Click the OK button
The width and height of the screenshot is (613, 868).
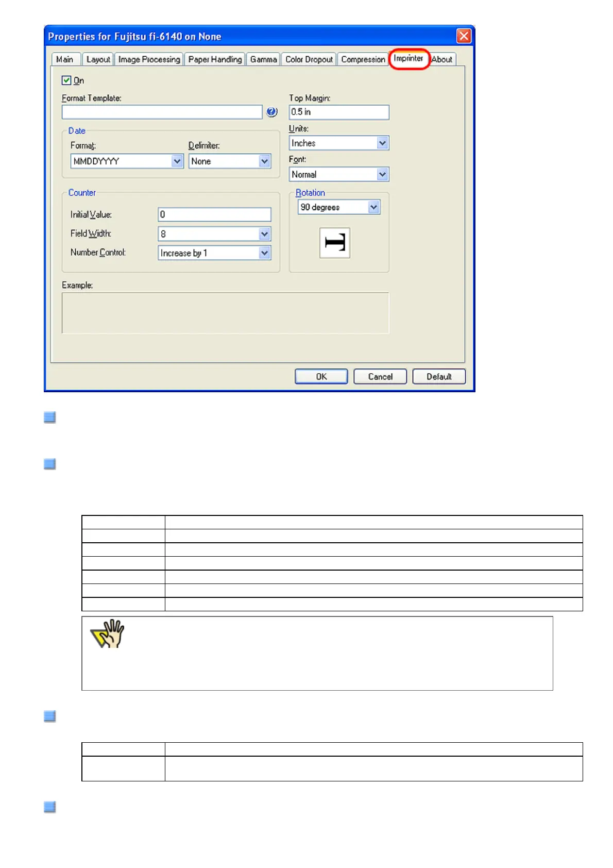[321, 376]
